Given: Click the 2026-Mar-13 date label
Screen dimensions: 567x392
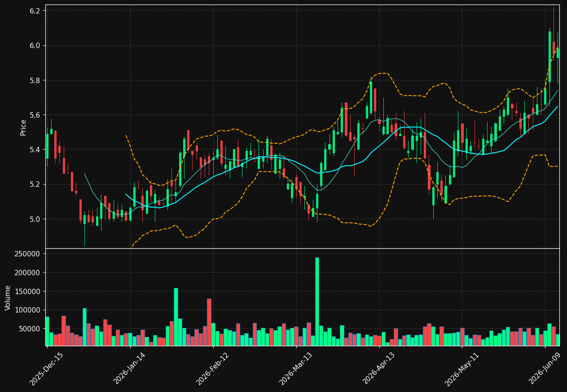Looking at the screenshot, I should pos(295,369).
